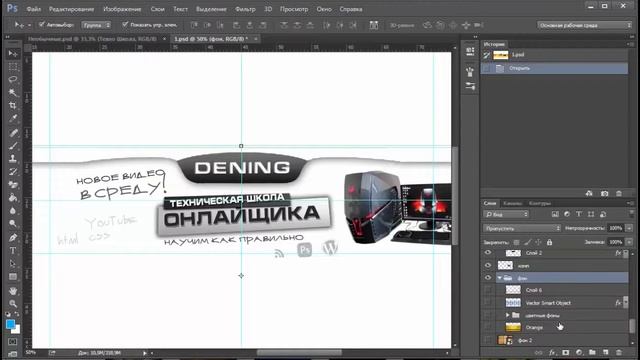
Task: Select the Path Selection tool
Action: click(x=13, y=264)
